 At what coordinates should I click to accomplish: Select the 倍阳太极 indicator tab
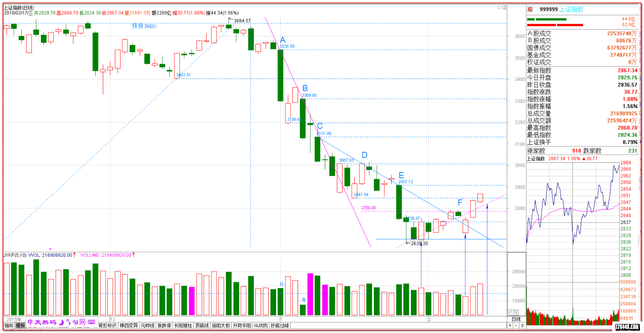221,326
